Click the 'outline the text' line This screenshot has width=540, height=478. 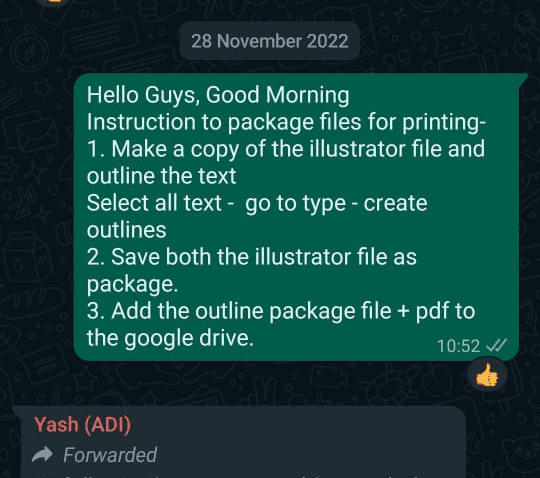[161, 176]
